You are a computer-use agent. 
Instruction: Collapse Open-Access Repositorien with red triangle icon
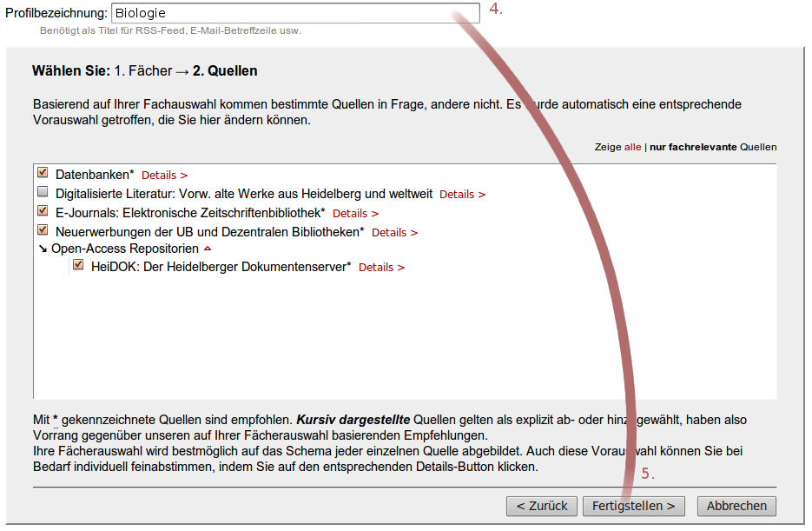click(207, 249)
